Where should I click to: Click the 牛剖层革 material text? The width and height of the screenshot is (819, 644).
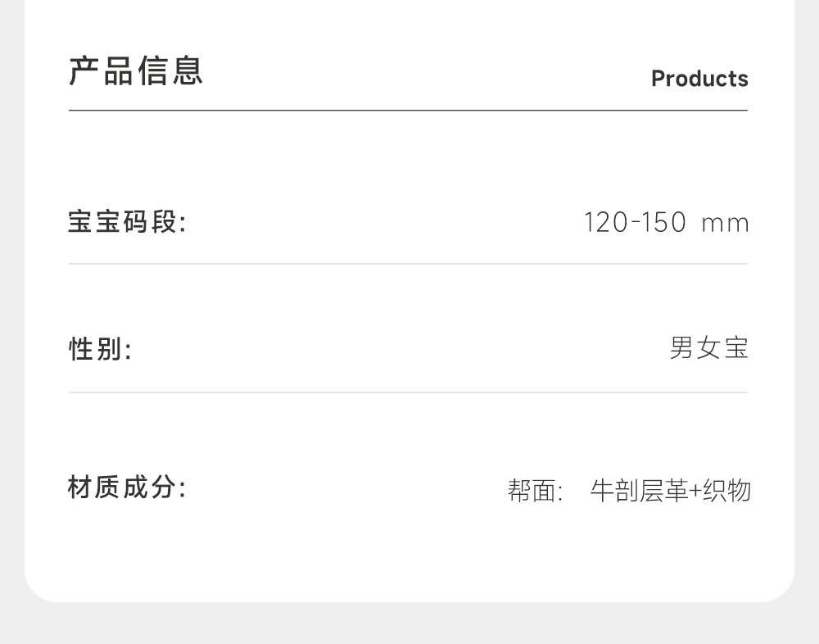coord(639,491)
